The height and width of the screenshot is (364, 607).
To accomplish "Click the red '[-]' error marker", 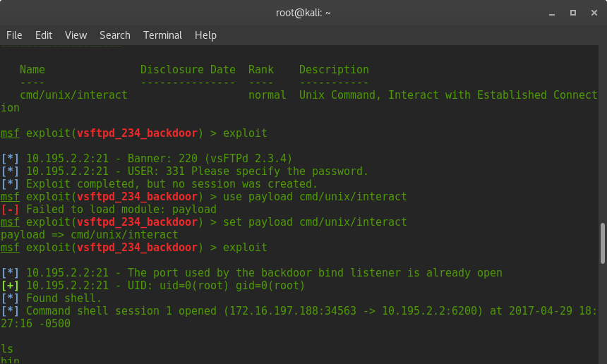I will pos(10,210).
